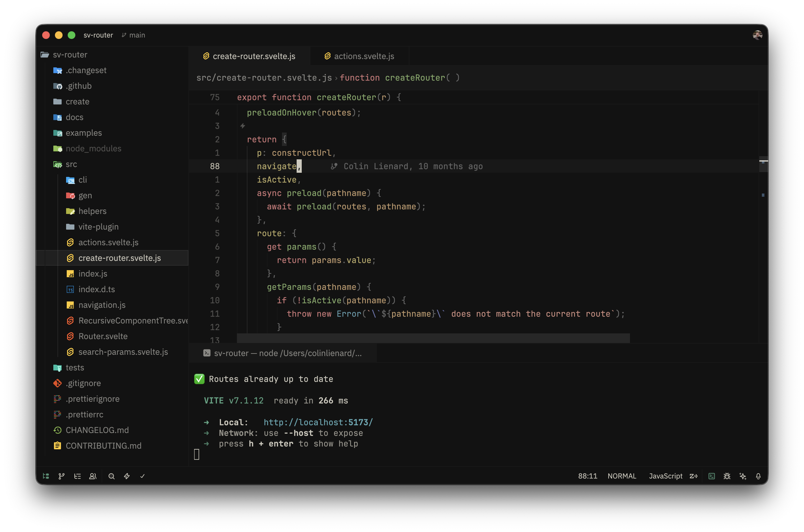Click the createRouter function breadcrumb
This screenshot has width=804, height=532.
tap(400, 78)
